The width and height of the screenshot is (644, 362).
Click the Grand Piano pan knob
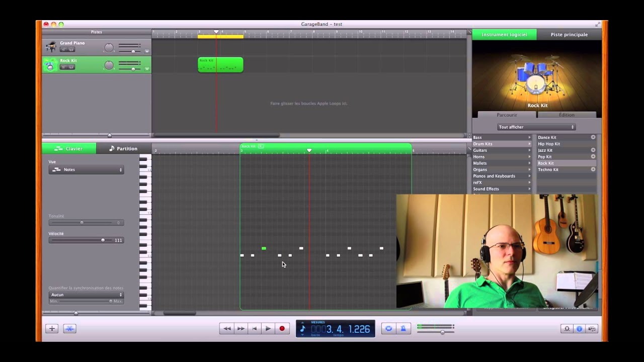[x=109, y=48]
